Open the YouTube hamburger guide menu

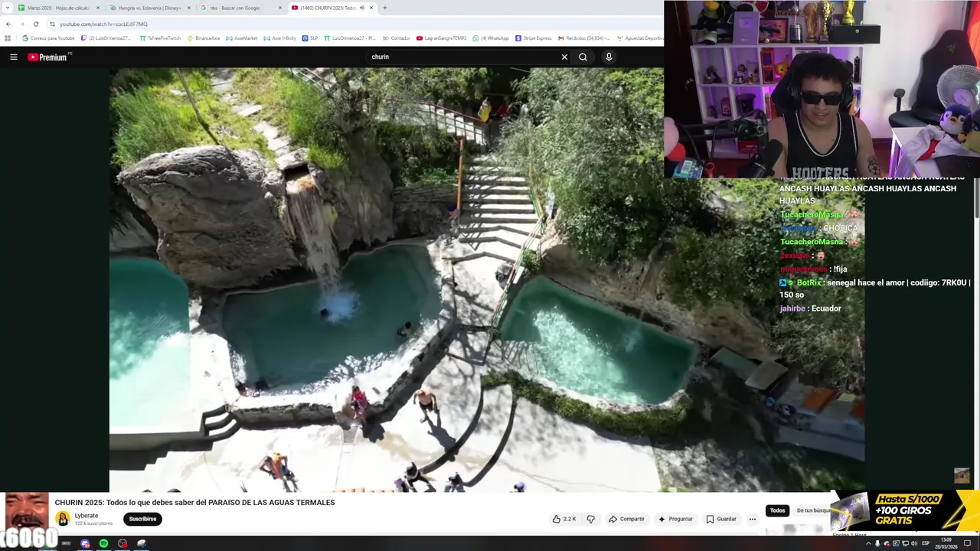pos(13,57)
